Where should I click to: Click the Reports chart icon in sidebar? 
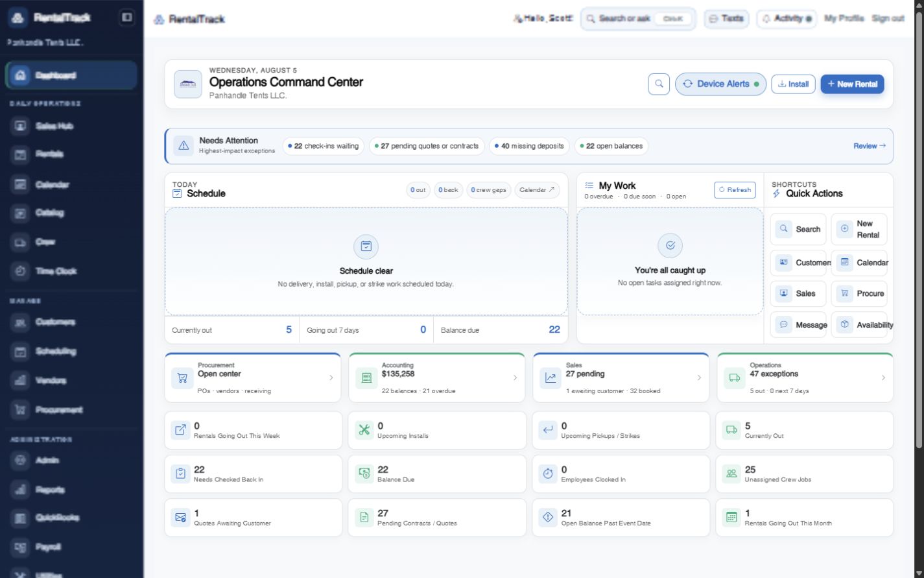click(x=21, y=489)
